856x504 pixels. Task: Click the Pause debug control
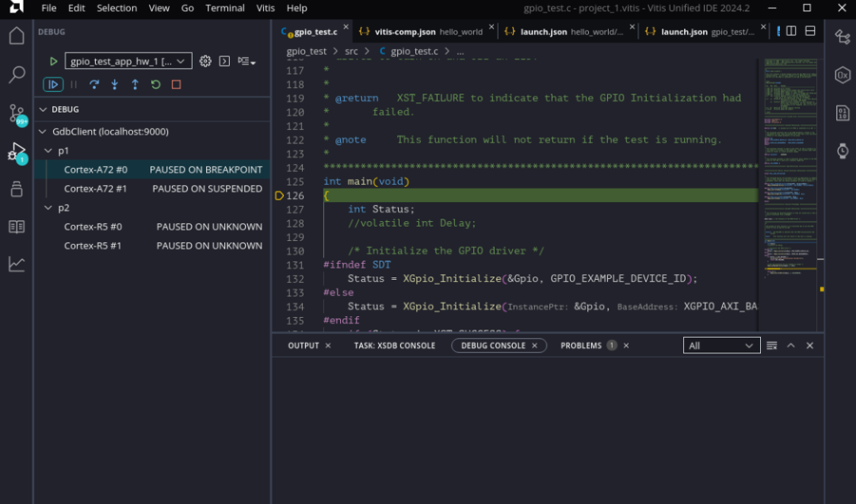pos(74,85)
